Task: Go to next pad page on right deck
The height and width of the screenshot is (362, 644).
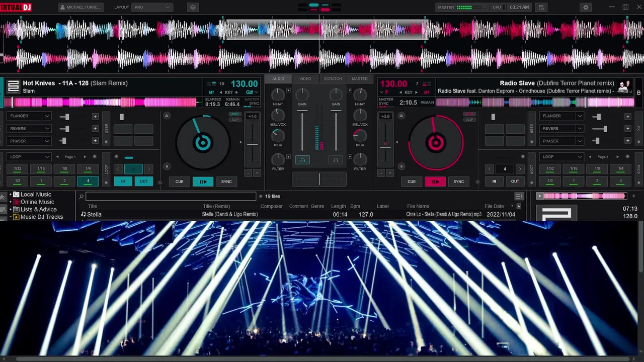Action: 618,157
